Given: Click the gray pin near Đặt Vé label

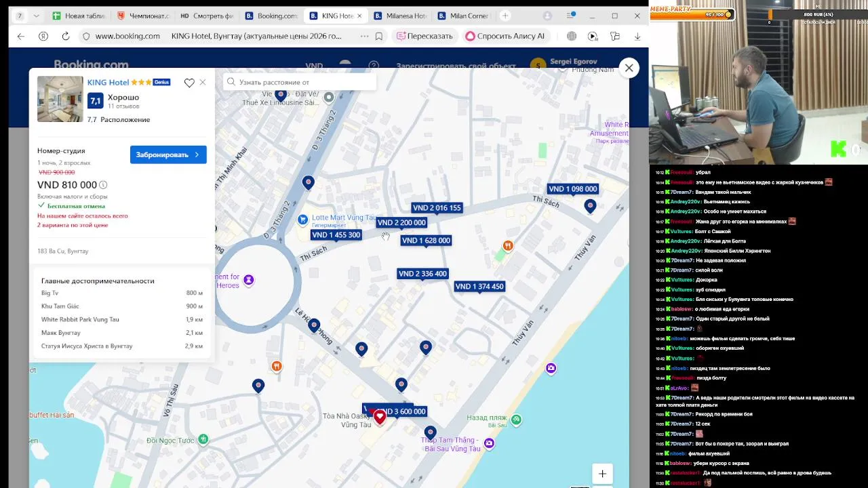Looking at the screenshot, I should (329, 98).
